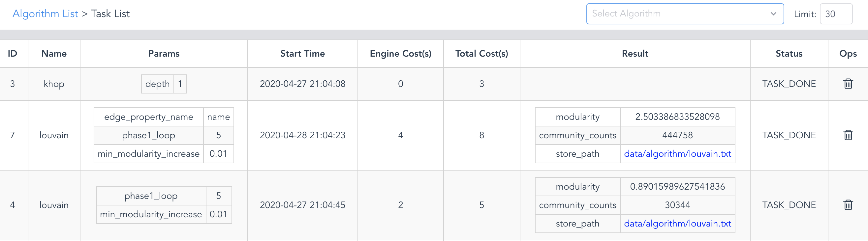This screenshot has height=241, width=868.
Task: Click the Task List breadcrumb text
Action: click(x=110, y=14)
